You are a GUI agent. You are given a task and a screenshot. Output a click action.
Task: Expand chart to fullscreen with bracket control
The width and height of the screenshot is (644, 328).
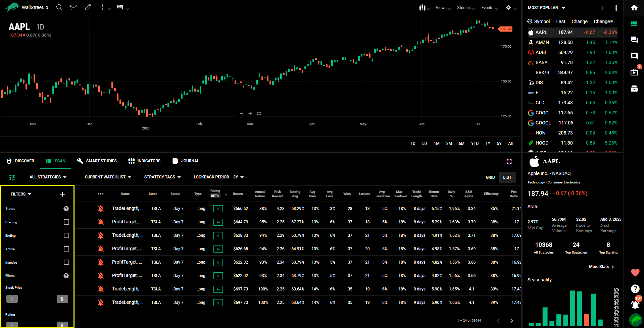tap(259, 114)
